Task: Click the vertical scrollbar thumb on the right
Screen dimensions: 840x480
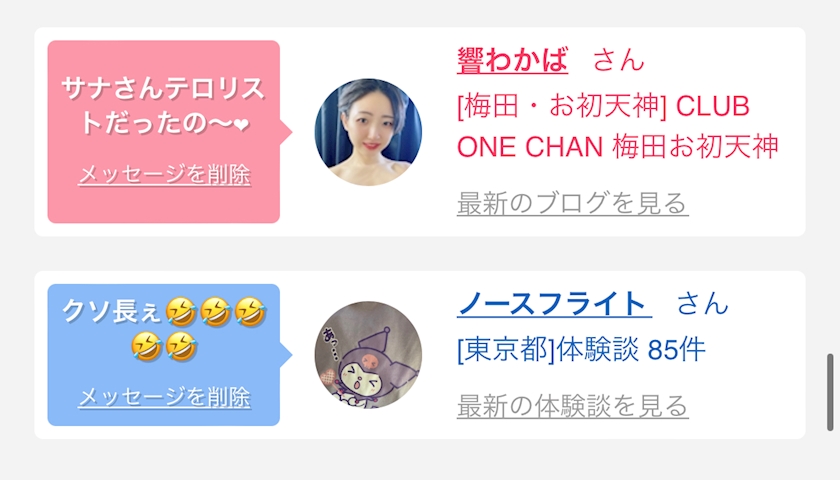Action: 830,392
